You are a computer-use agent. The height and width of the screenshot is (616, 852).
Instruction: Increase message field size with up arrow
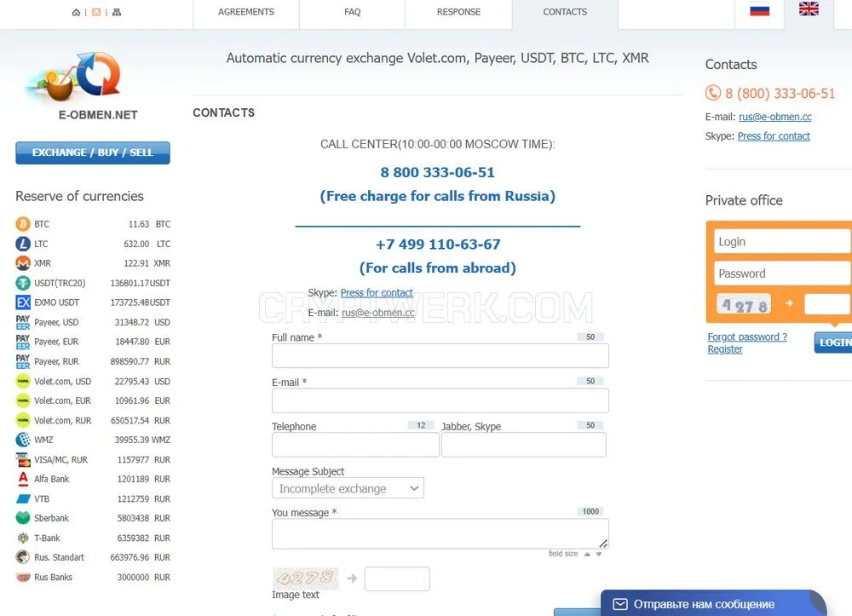tap(587, 554)
